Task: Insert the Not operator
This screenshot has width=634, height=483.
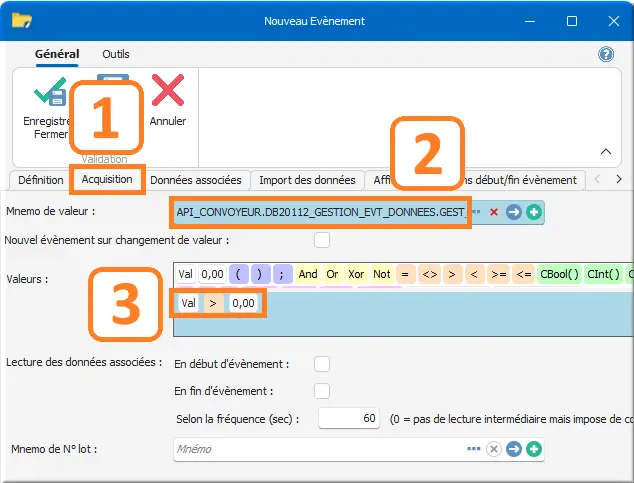Action: click(382, 274)
